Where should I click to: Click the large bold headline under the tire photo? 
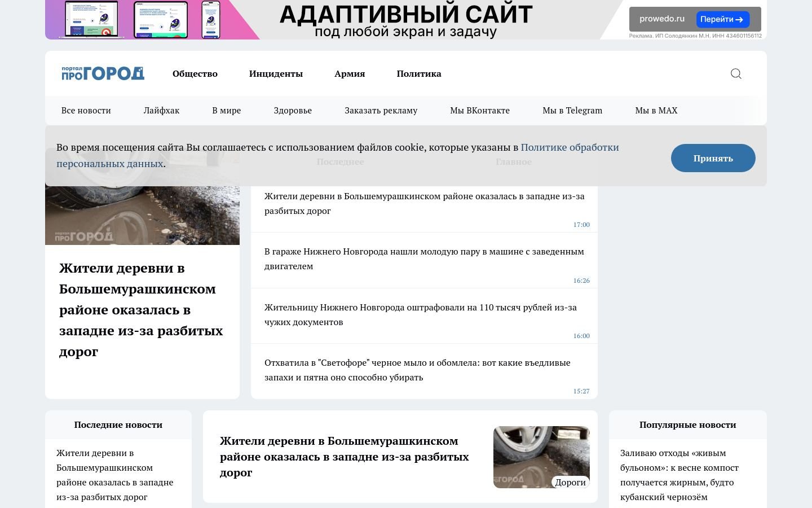[x=141, y=310]
